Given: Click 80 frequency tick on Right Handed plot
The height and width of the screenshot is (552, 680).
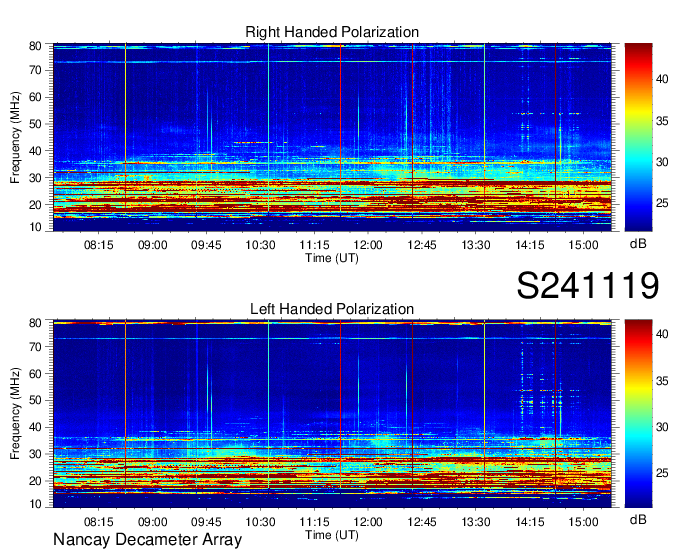Looking at the screenshot, I should coord(35,46).
